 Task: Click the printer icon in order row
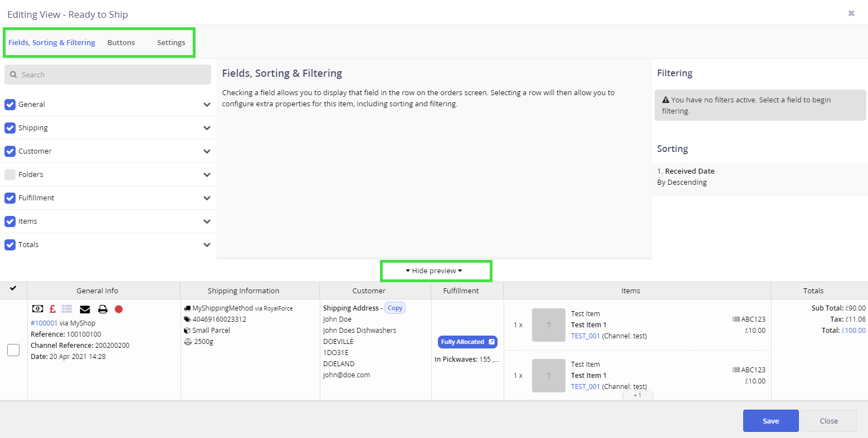click(103, 309)
